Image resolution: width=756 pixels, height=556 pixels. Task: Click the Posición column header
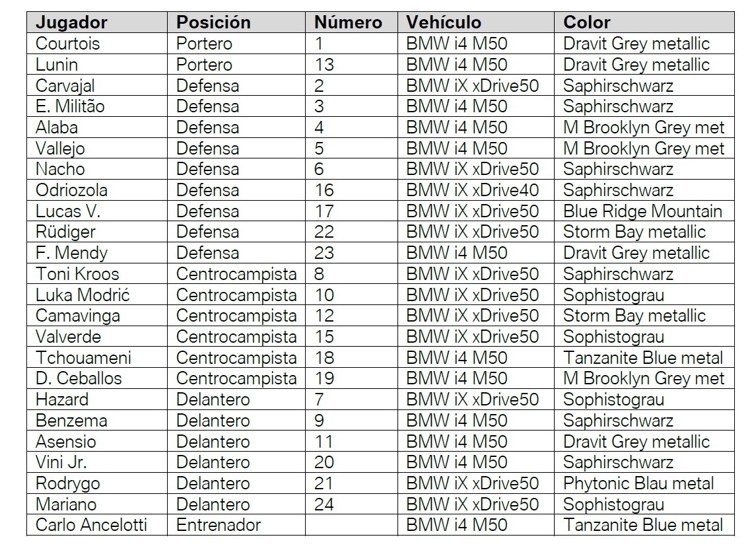click(213, 22)
